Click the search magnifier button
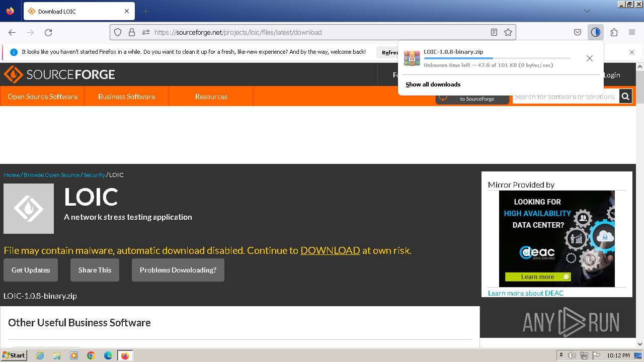The image size is (644, 362). coord(625,97)
